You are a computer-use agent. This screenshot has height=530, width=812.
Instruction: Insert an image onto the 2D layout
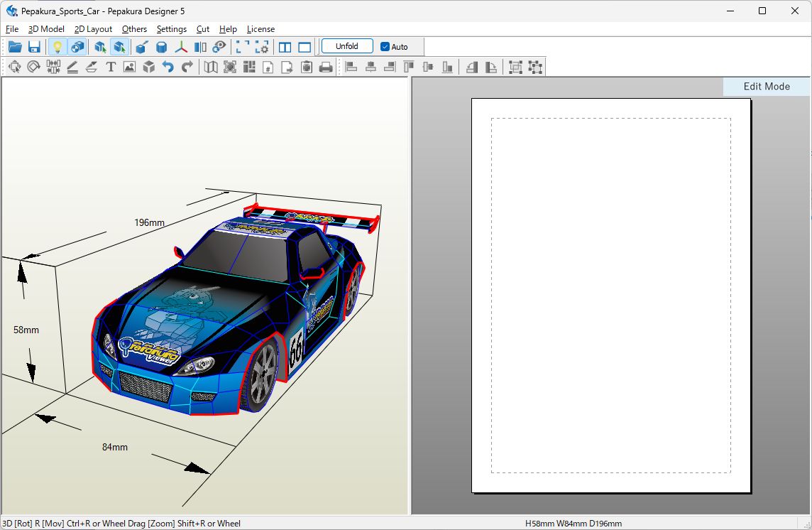point(128,67)
